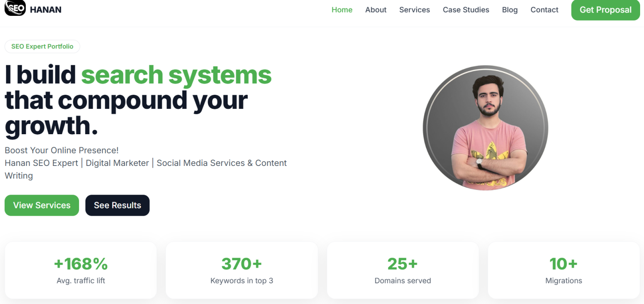Click the Get Proposal button
Screen dimensions: 644x304
point(605,10)
